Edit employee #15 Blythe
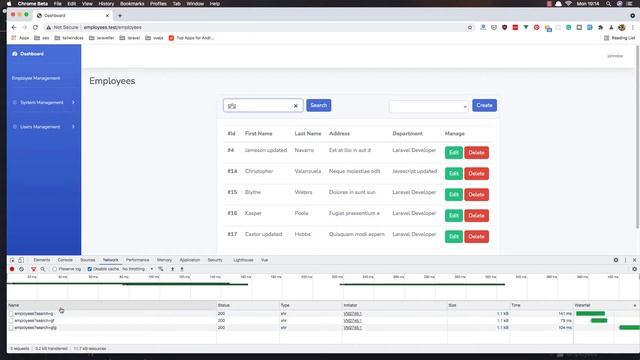 [454, 195]
